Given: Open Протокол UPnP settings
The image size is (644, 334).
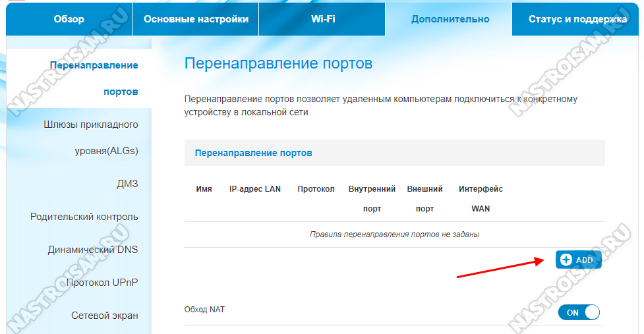Looking at the screenshot, I should tap(102, 283).
